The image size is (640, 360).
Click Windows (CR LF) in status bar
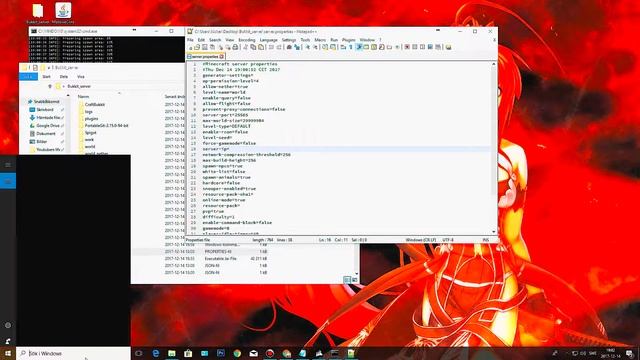(421, 240)
